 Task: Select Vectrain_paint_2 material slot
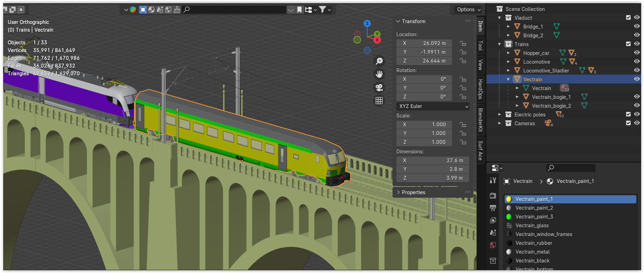click(x=570, y=208)
